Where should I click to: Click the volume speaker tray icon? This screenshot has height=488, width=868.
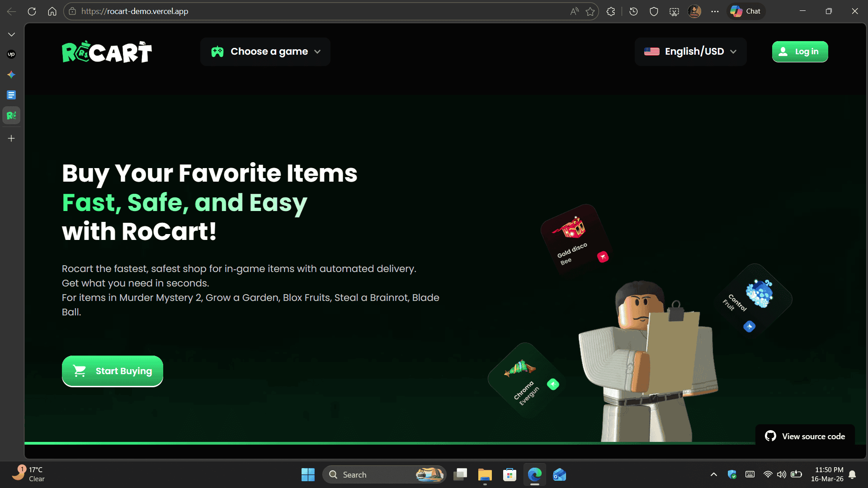click(782, 474)
